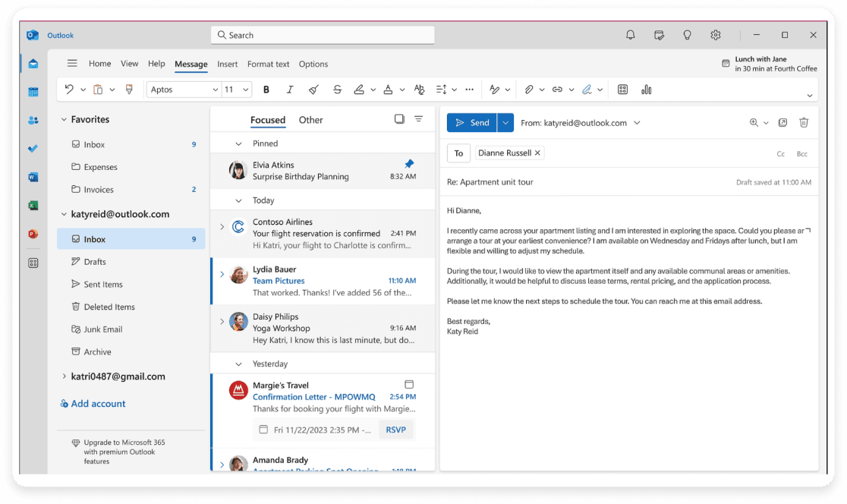The height and width of the screenshot is (504, 847).
Task: Collapse the Pinned messages section
Action: [238, 143]
